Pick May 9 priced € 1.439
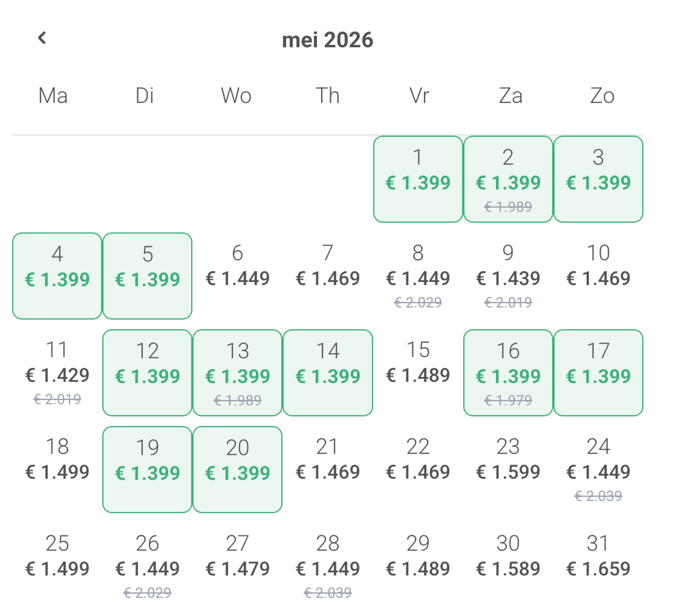 point(508,276)
